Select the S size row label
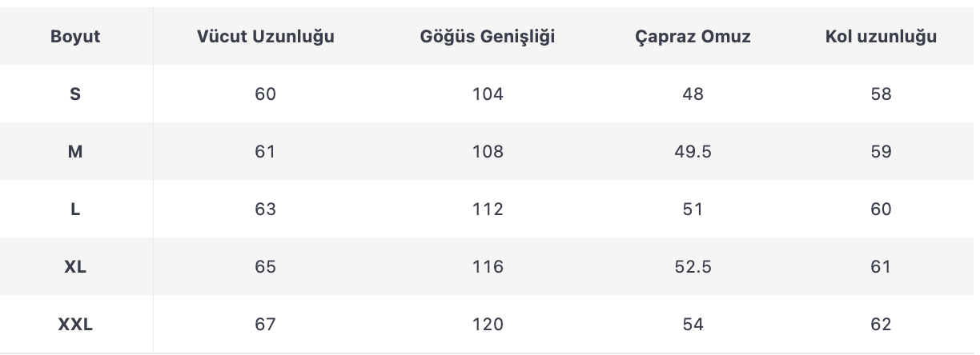This screenshot has height=355, width=980. pyautogui.click(x=75, y=94)
